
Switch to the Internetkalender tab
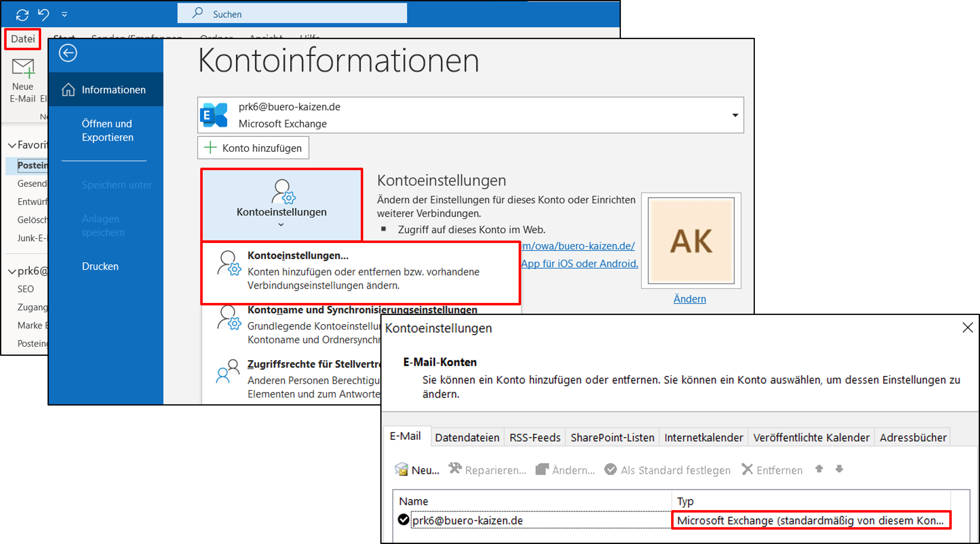[704, 437]
